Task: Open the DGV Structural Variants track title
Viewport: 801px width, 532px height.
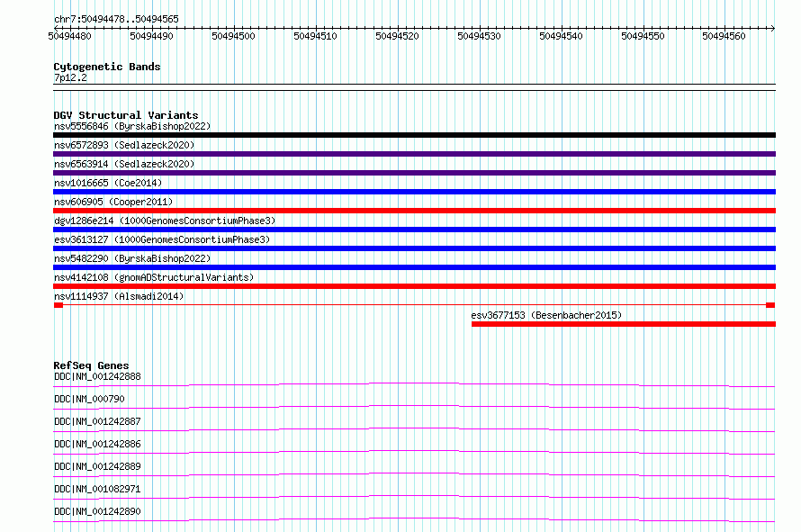Action: [126, 115]
